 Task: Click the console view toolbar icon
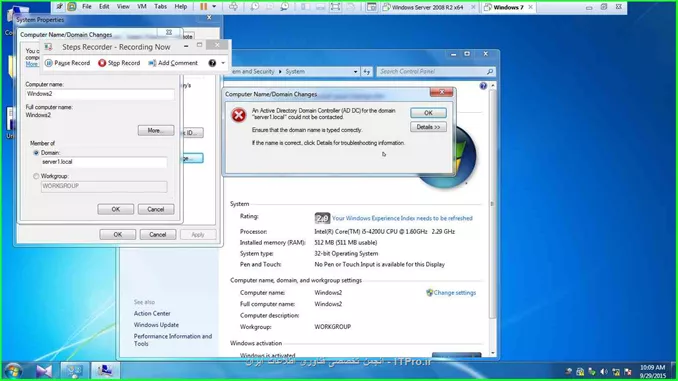[x=371, y=6]
